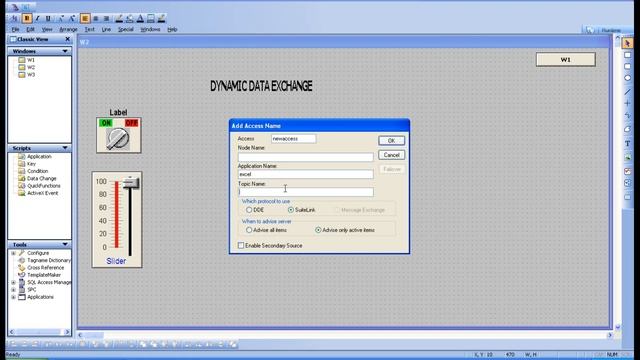
Task: Click the W1 button on canvas
Action: (566, 60)
